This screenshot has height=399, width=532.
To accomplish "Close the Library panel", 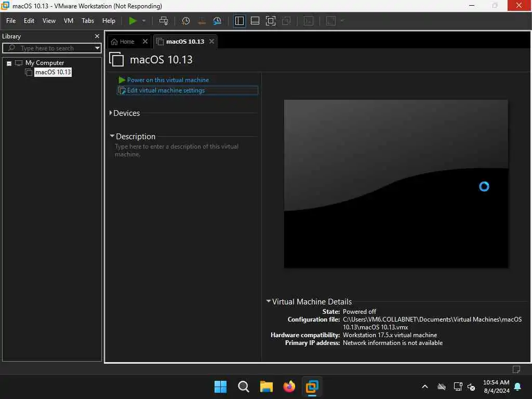I will pyautogui.click(x=97, y=36).
